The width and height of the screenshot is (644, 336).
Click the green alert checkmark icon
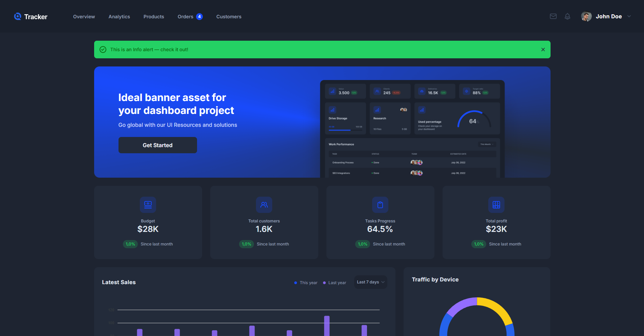point(103,50)
